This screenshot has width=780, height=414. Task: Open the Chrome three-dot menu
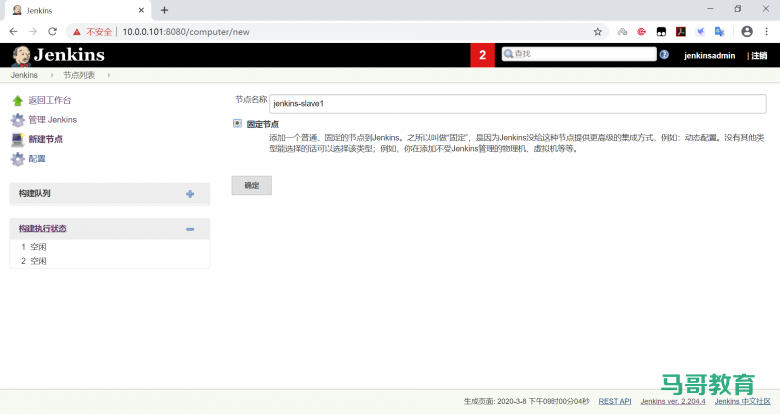coord(767,31)
